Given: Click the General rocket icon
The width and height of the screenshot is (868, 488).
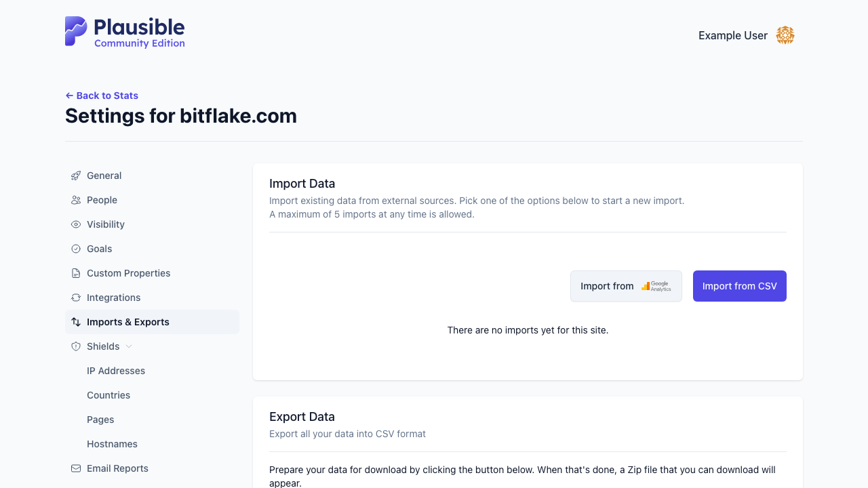Looking at the screenshot, I should pos(76,176).
